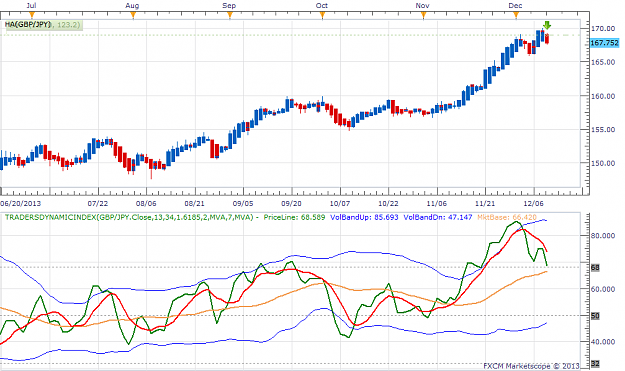Click the 150.00 price axis label
The width and height of the screenshot is (625, 371).
tap(603, 163)
